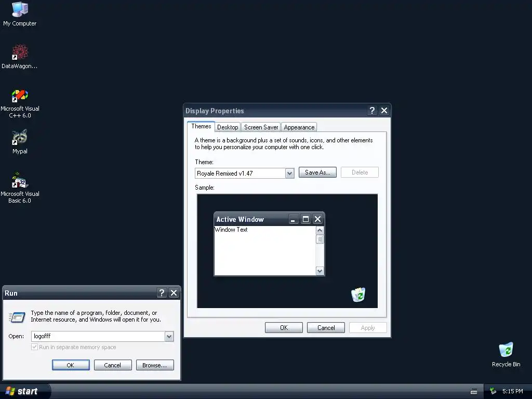Close the Run dialog
The image size is (532, 399).
pos(174,293)
